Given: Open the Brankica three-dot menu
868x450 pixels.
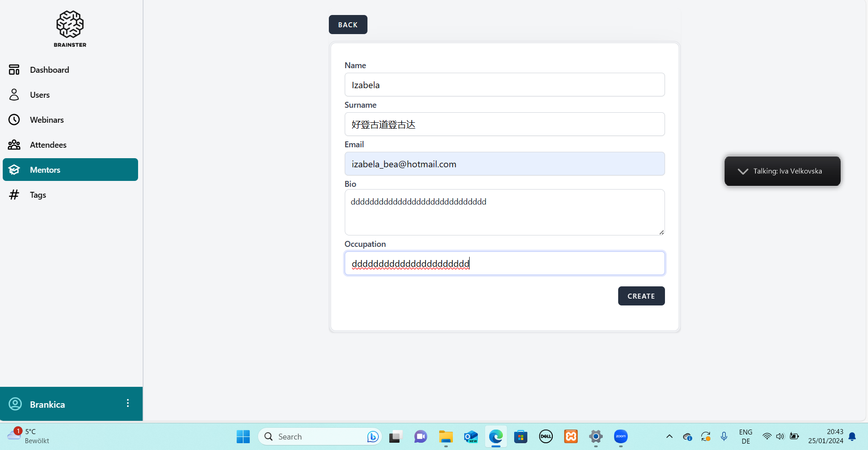Looking at the screenshot, I should [128, 404].
